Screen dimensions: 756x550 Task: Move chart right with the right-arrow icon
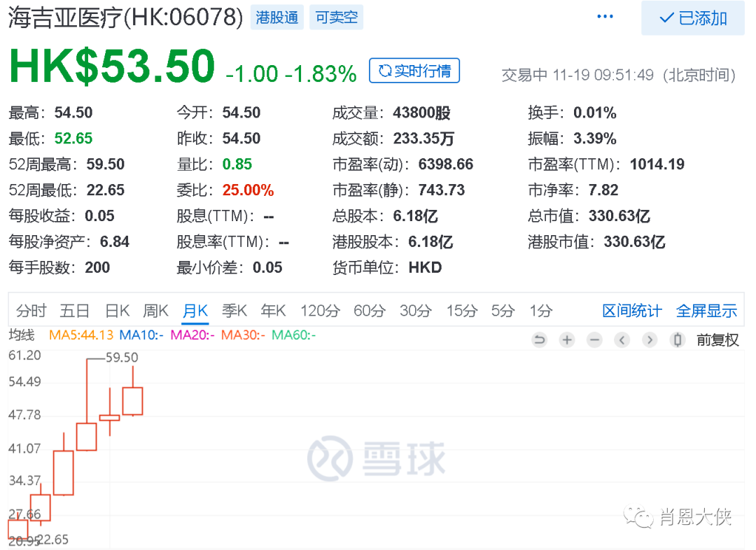650,340
